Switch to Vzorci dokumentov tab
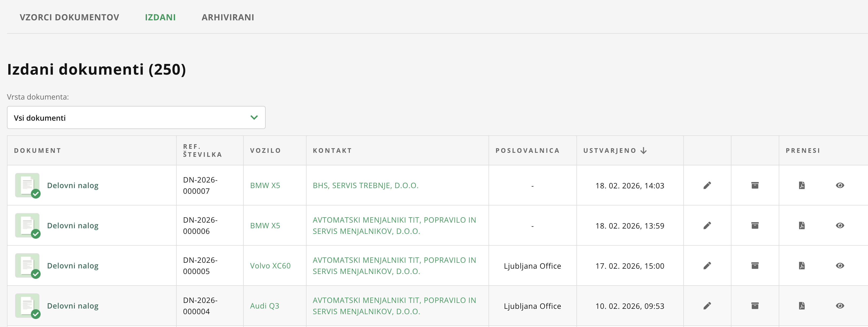868x327 pixels. tap(69, 17)
